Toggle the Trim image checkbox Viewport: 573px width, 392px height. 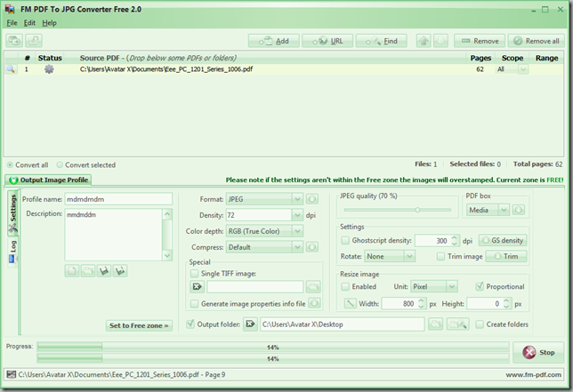pyautogui.click(x=440, y=257)
